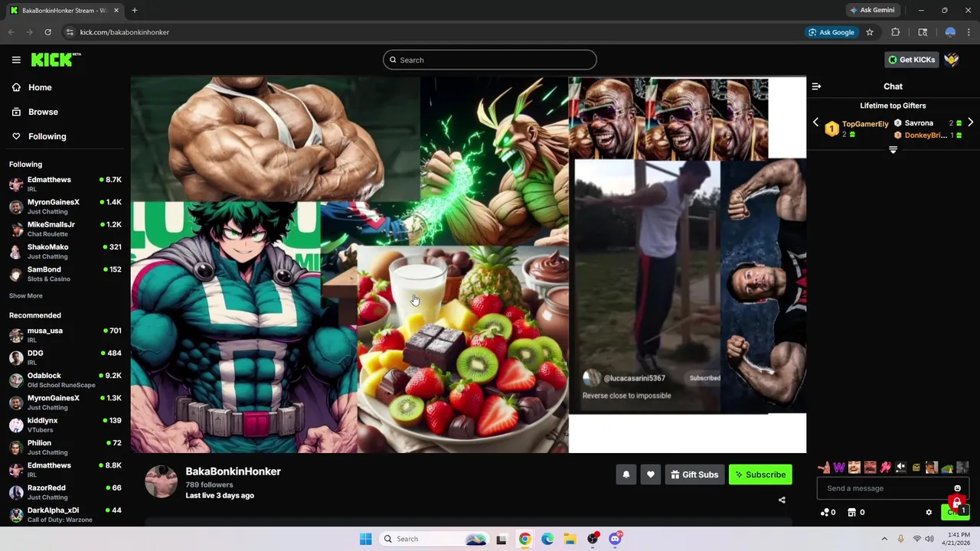Open the hamburger sidebar menu
980x551 pixels.
point(16,60)
